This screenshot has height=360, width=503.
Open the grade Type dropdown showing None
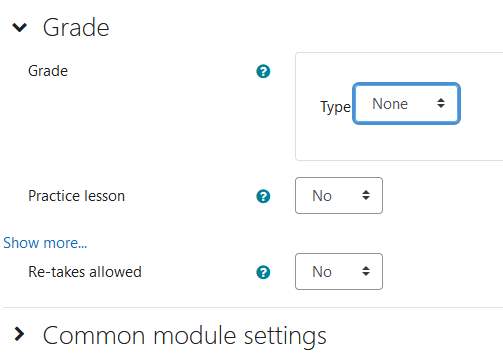(x=406, y=104)
